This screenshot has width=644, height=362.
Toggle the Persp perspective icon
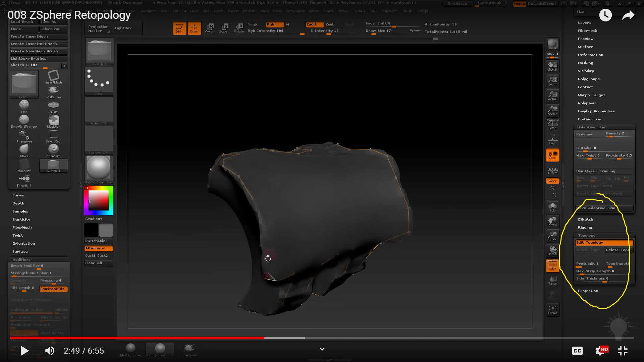[552, 125]
